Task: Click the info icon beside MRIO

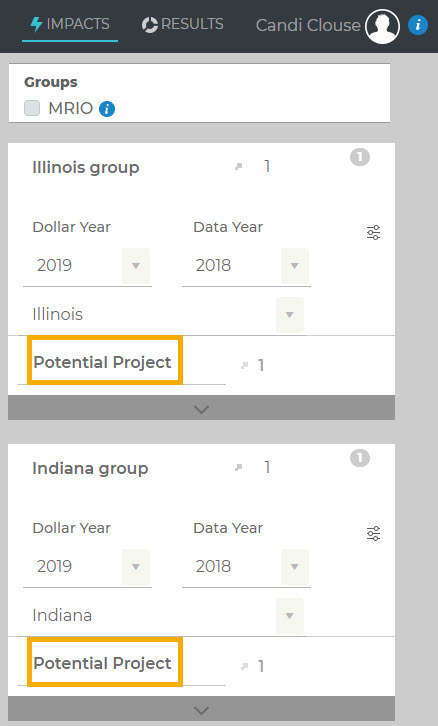Action: 107,109
